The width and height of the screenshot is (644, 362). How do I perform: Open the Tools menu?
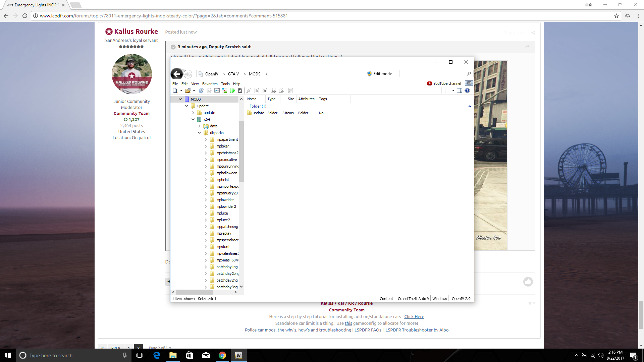pos(225,84)
